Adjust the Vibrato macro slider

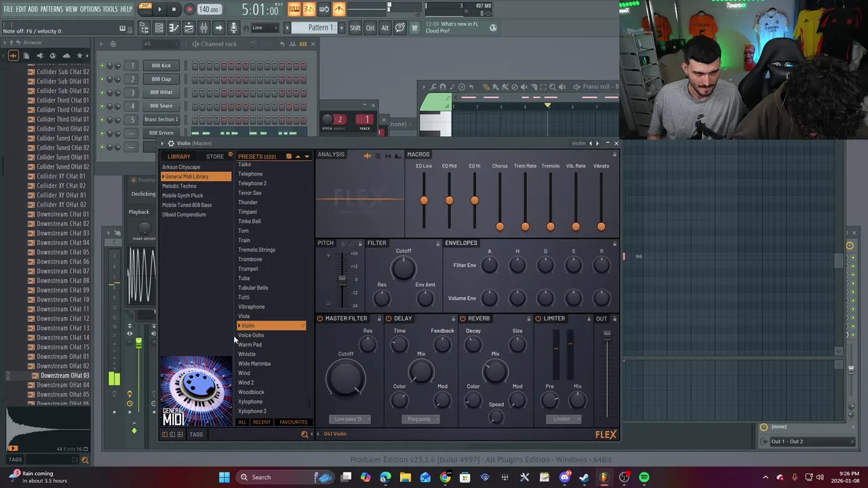601,226
